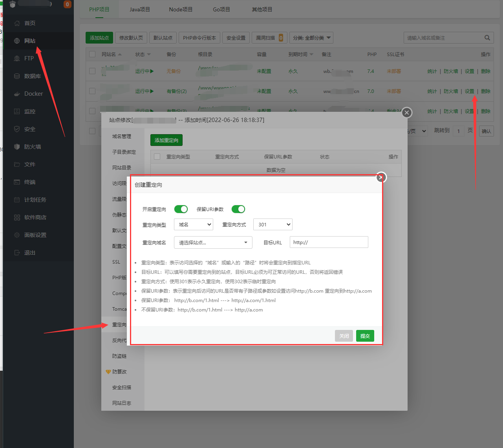Click the 软件商店 grid icon in sidebar
503x448 pixels.
point(17,217)
